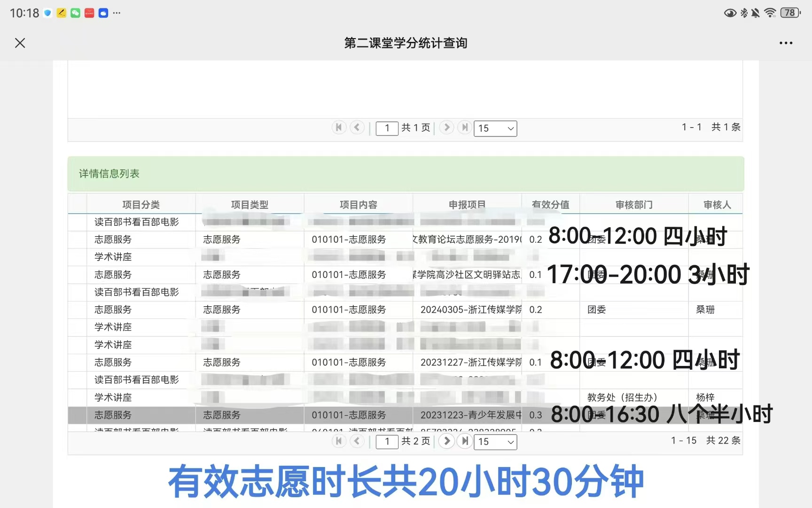
Task: Go to next page in bottom pager
Action: [446, 441]
